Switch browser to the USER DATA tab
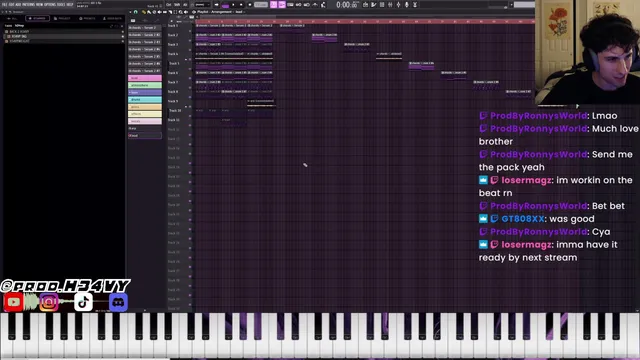This screenshot has height=360, width=640. click(112, 18)
